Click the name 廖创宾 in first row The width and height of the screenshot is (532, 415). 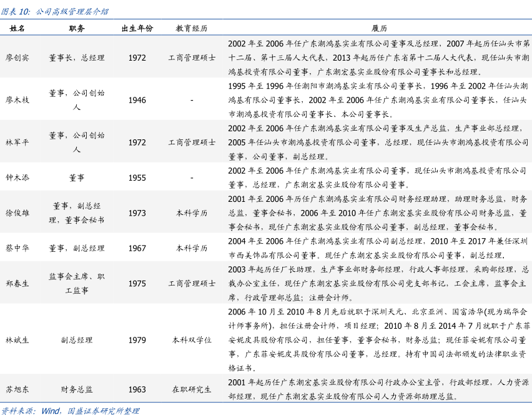[x=17, y=57]
